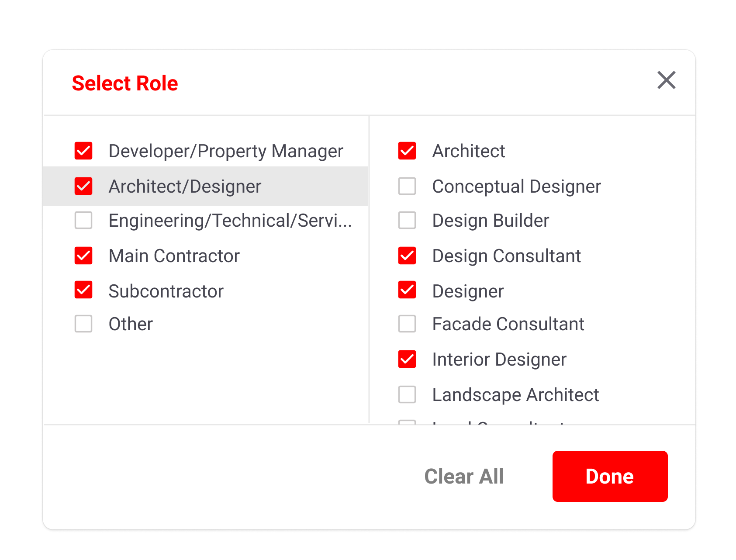Deselect the Designer checkbox

click(407, 290)
